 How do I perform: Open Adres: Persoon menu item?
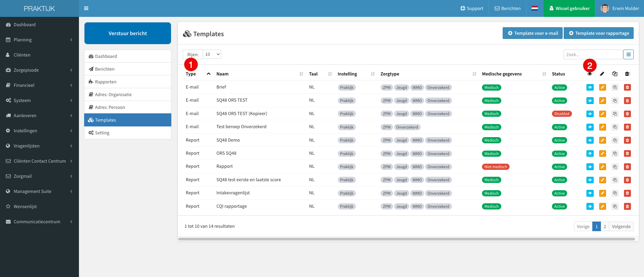128,107
